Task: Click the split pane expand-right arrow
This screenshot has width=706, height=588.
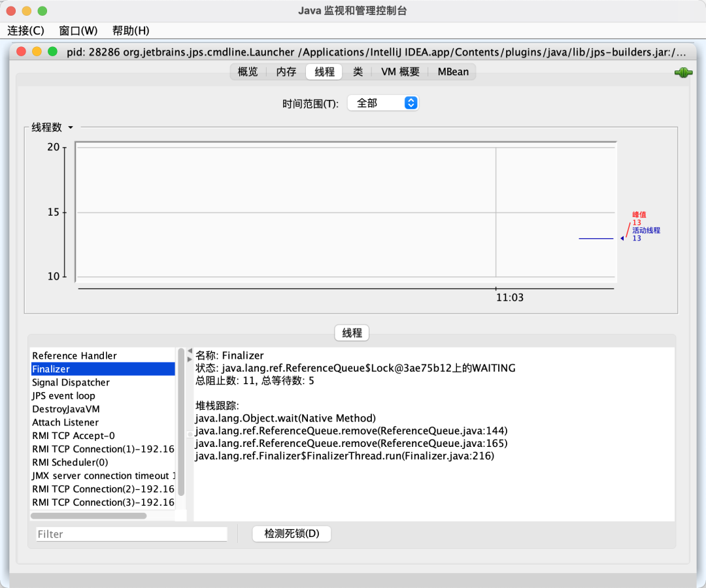Action: 190,359
